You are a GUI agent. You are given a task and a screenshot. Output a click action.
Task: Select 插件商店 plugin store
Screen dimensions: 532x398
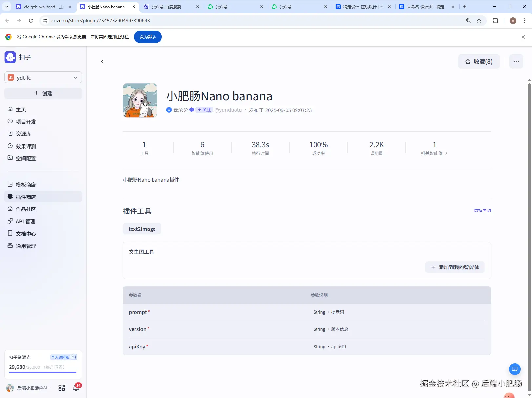coord(43,197)
